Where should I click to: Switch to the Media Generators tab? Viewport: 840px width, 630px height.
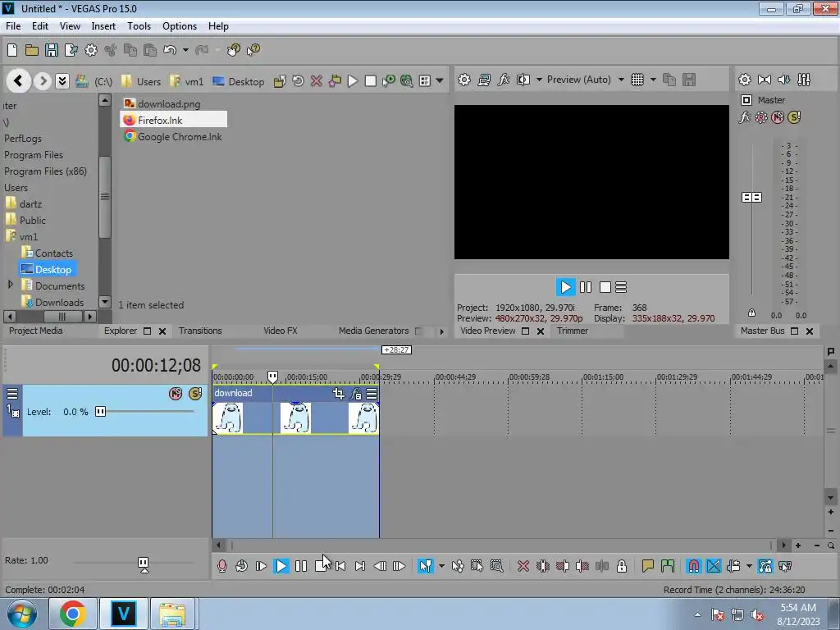[373, 331]
